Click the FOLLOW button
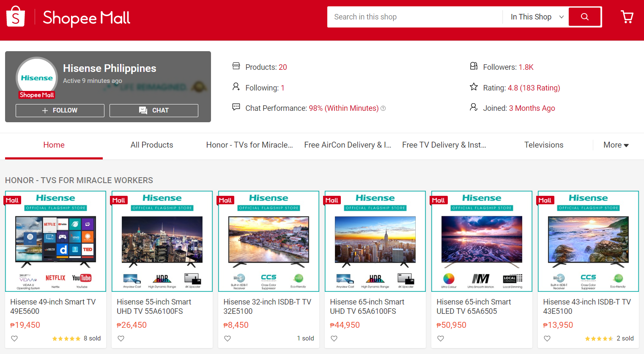The image size is (644, 354). pyautogui.click(x=60, y=110)
